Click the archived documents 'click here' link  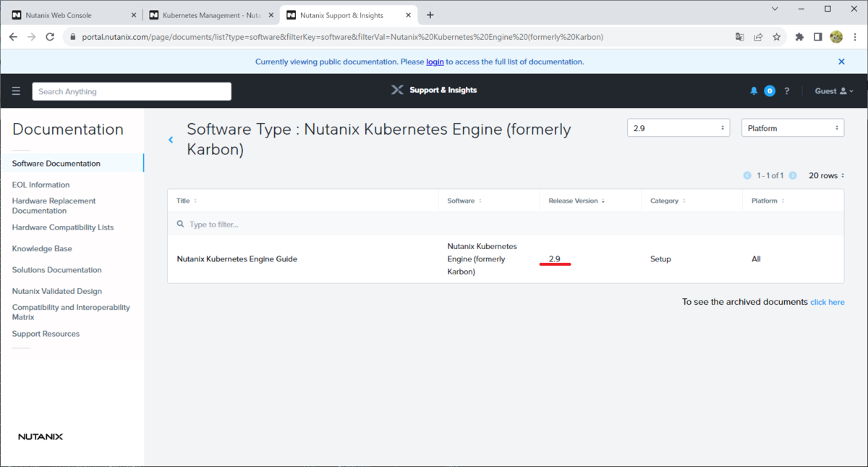[827, 302]
